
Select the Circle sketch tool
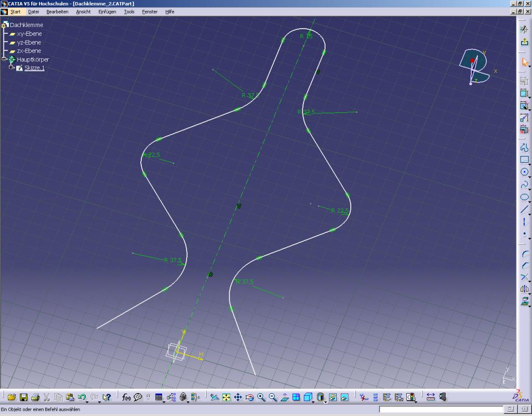(524, 172)
